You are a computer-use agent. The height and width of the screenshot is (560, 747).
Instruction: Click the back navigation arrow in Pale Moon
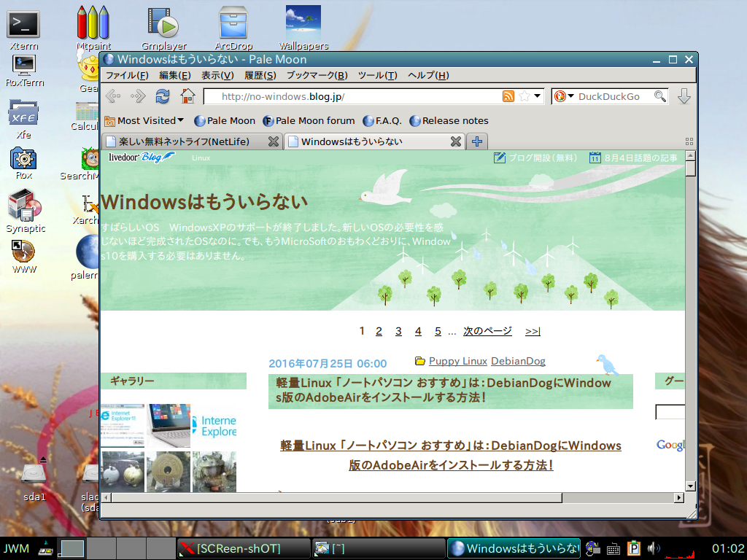click(113, 96)
